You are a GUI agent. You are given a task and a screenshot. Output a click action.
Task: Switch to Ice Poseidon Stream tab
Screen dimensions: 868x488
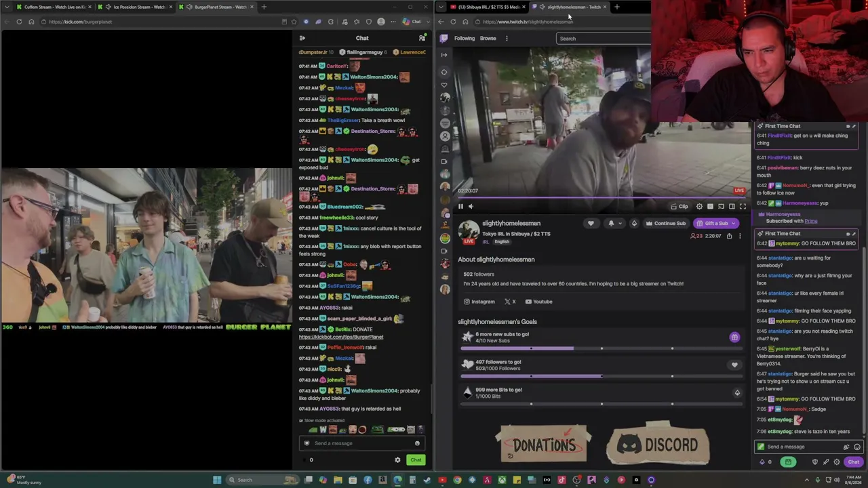[134, 7]
